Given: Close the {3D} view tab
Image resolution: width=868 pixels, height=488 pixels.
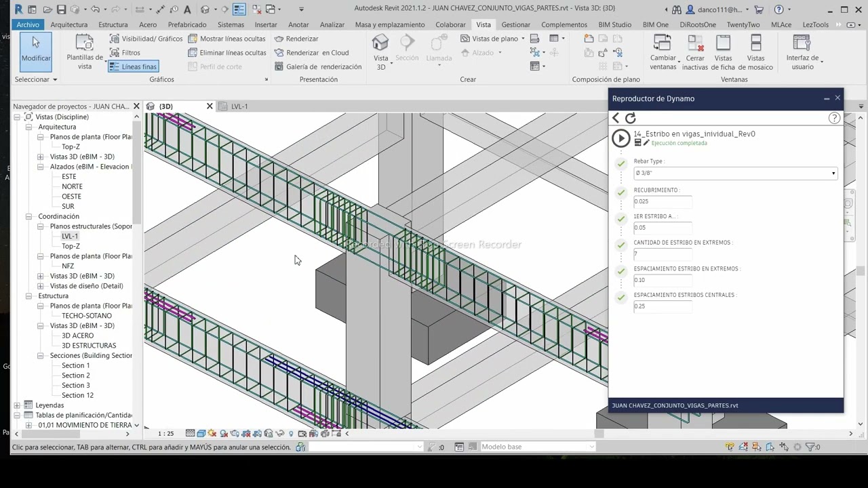Looking at the screenshot, I should point(210,106).
